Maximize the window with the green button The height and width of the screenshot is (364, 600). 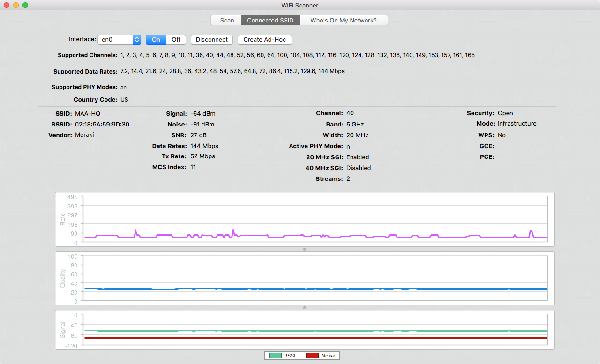click(25, 5)
